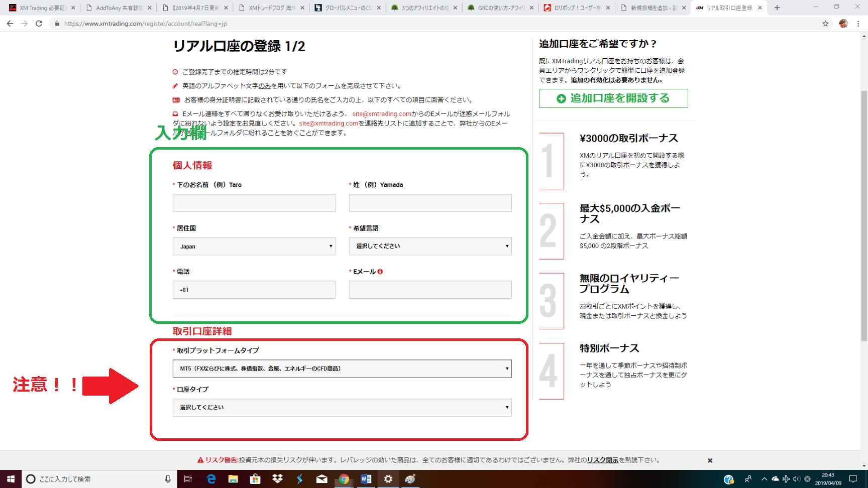Open the 居住国 Japan dropdown
The height and width of the screenshot is (488, 868).
pos(254,246)
